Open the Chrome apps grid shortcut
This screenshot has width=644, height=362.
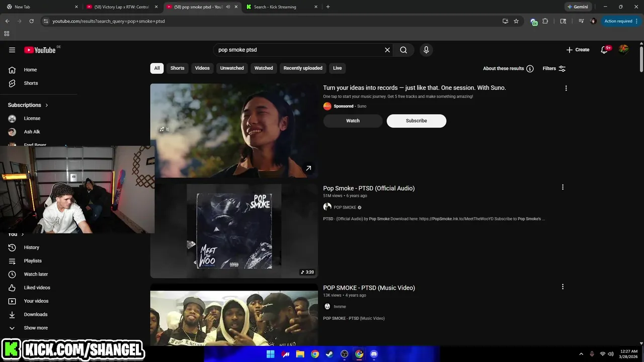[x=7, y=34]
